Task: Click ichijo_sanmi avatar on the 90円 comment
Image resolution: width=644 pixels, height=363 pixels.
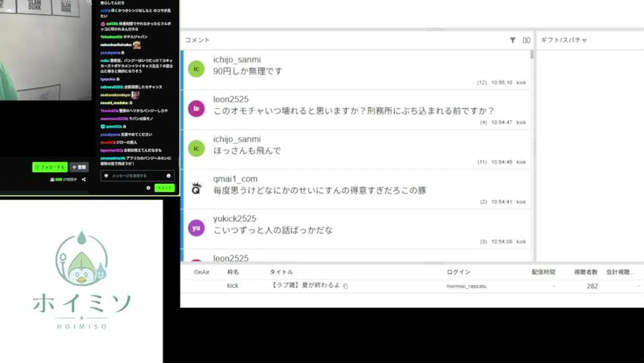Action: [196, 69]
